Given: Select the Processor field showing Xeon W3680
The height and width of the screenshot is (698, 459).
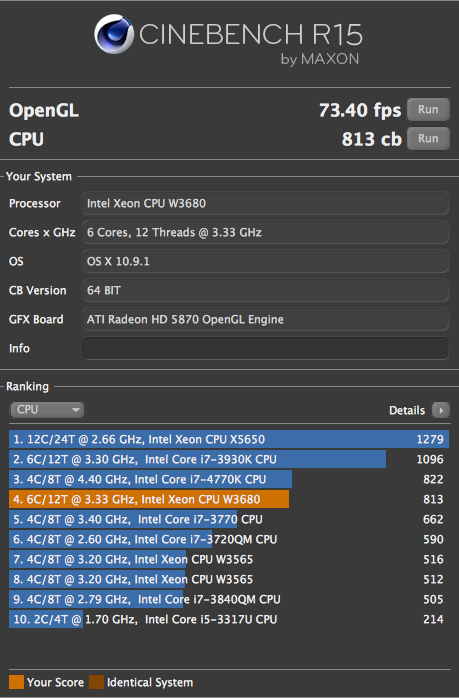Looking at the screenshot, I should [265, 203].
